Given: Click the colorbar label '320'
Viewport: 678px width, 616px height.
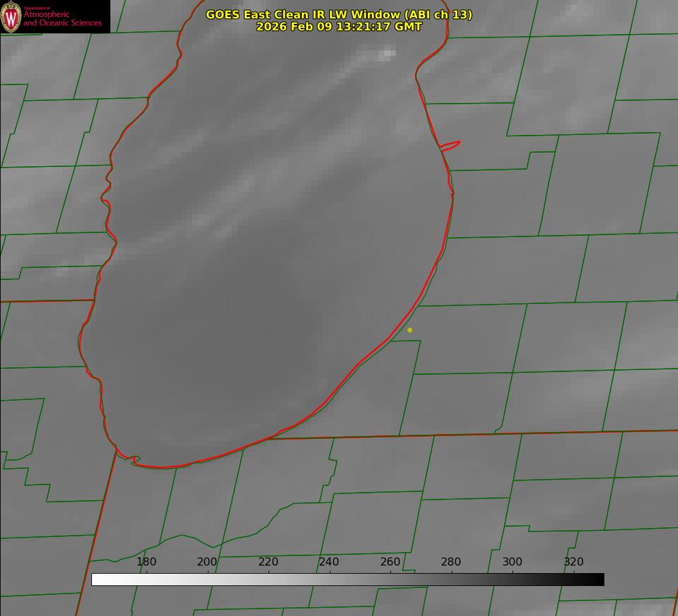Looking at the screenshot, I should tap(574, 561).
